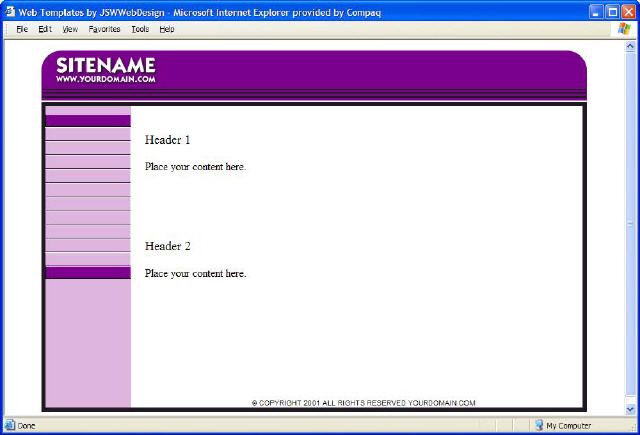640x435 pixels.
Task: Click the scroll up arrow on the scrollbar
Action: point(630,46)
